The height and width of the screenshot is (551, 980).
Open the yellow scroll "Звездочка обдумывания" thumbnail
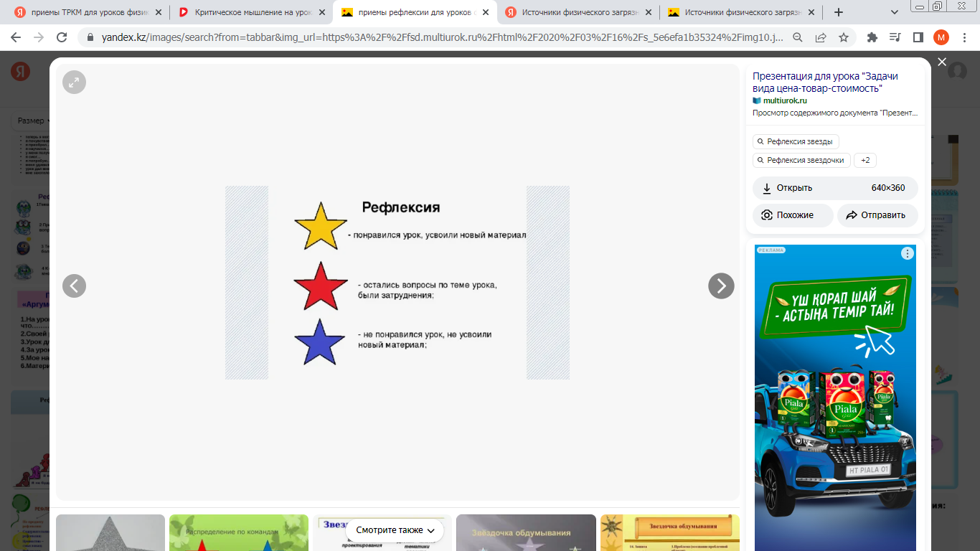tap(670, 532)
